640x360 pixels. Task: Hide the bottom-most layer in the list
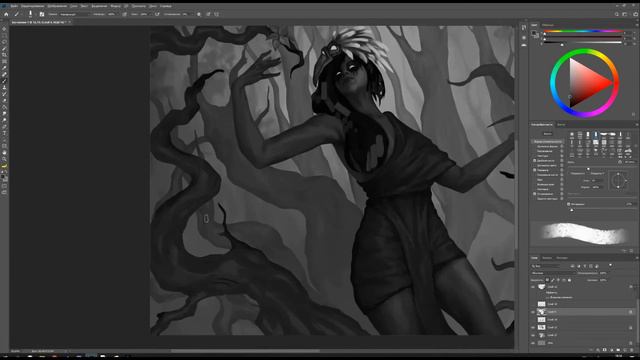point(533,343)
